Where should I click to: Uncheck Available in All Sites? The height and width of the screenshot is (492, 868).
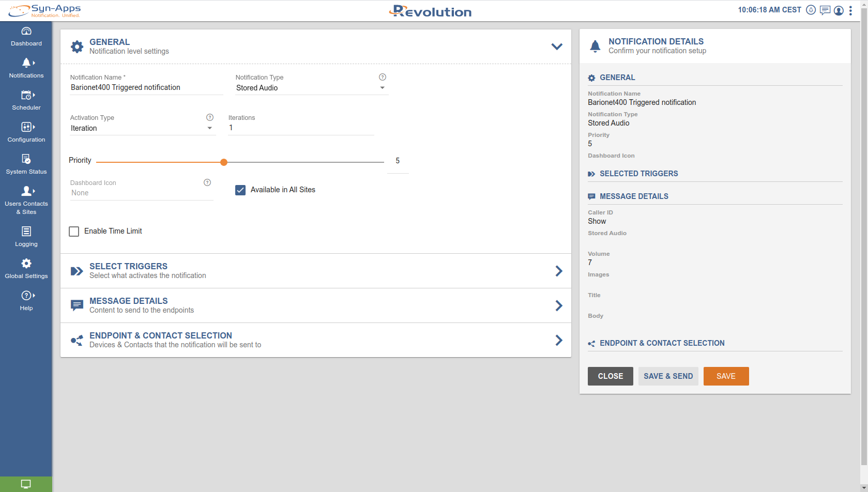(240, 190)
